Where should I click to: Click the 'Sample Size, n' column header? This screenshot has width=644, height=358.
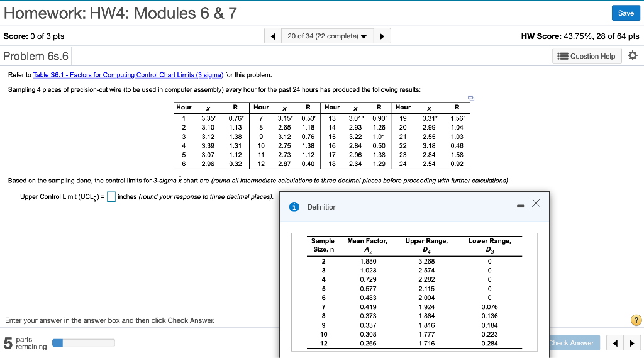pyautogui.click(x=323, y=245)
